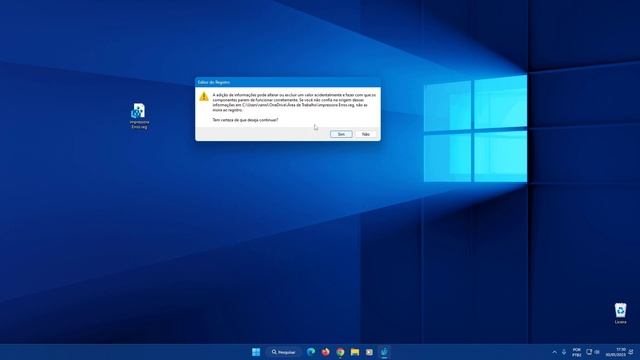The height and width of the screenshot is (360, 640).
Task: Confirm the registry import with Sim
Action: tap(341, 134)
